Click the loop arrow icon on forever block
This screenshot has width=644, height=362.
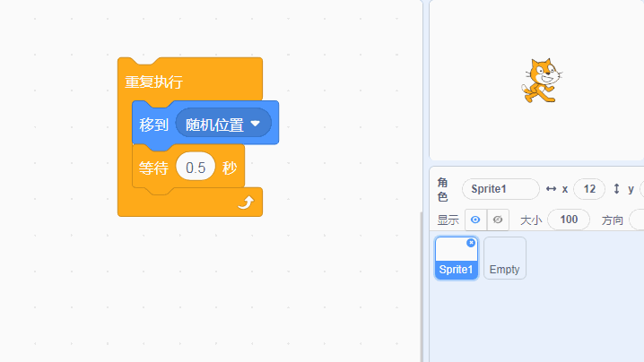coord(246,203)
